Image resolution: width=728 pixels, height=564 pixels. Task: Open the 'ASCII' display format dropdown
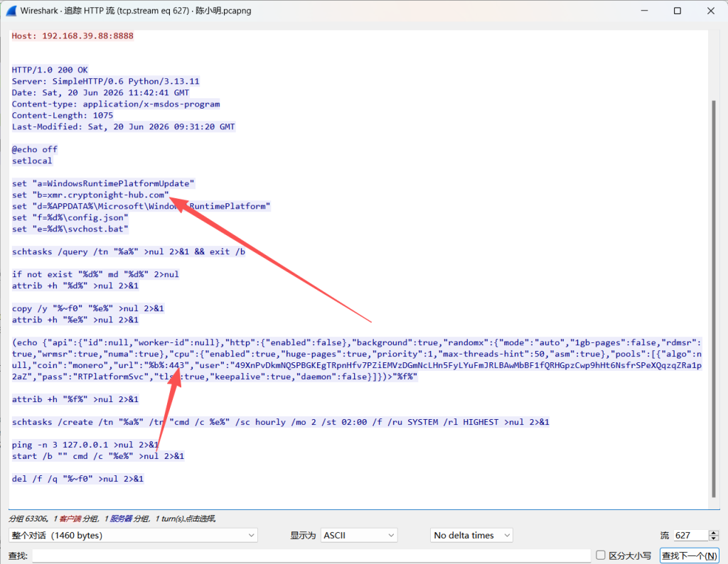click(359, 536)
